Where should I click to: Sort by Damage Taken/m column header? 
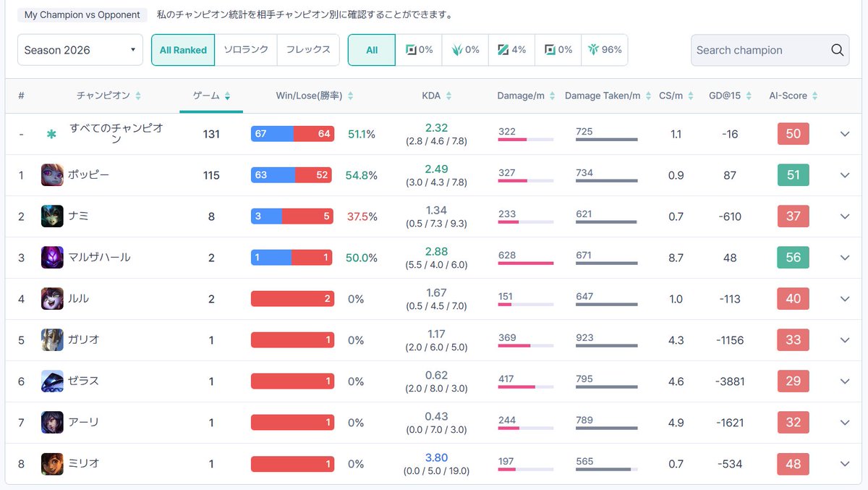pyautogui.click(x=607, y=96)
